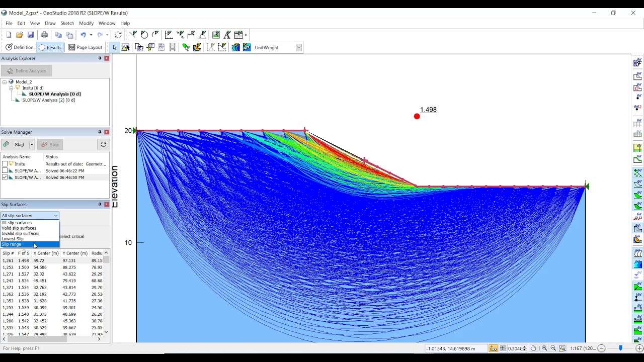Open the File menu
This screenshot has width=644, height=362.
click(9, 23)
